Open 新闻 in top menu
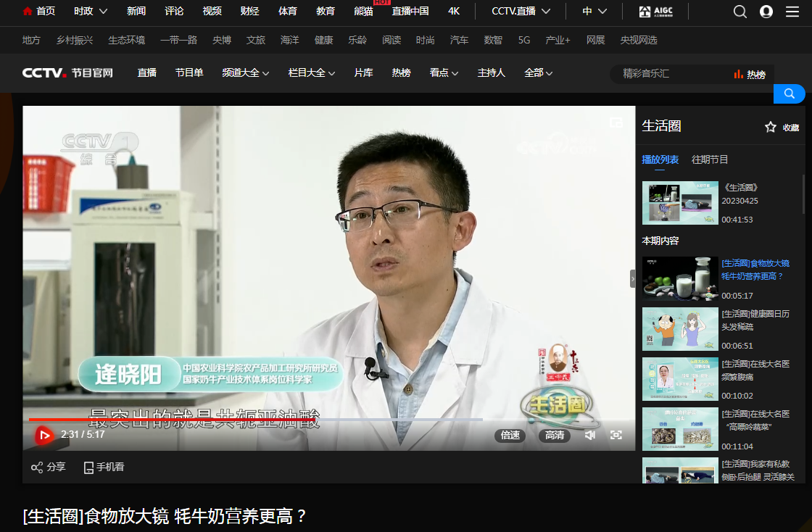The height and width of the screenshot is (532, 812). [x=136, y=11]
